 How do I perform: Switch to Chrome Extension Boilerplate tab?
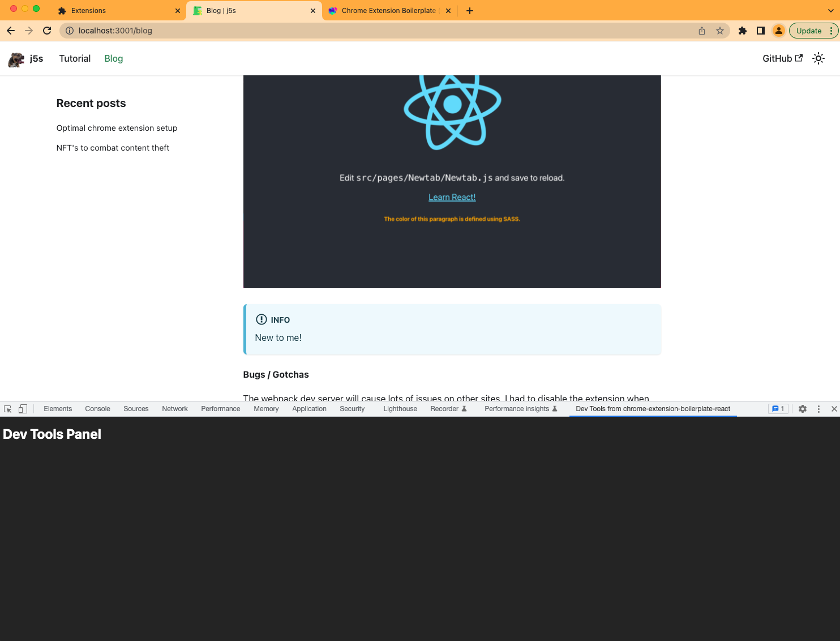click(x=390, y=11)
